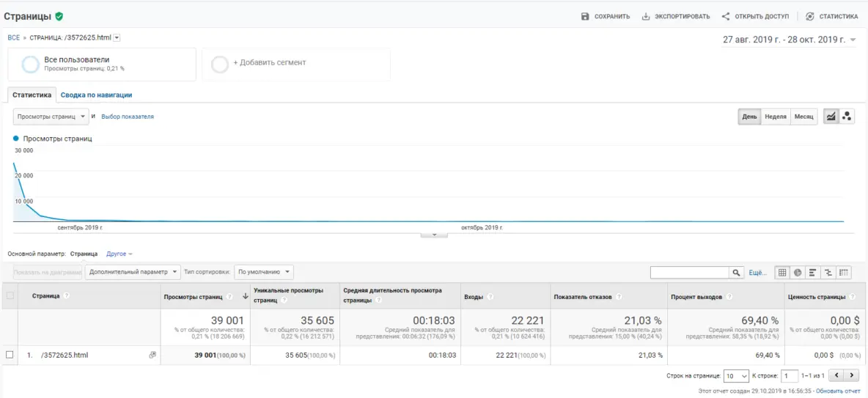Viewport: 868px width, 398px height.
Task: Switch to the comparison view icon
Action: (x=828, y=273)
